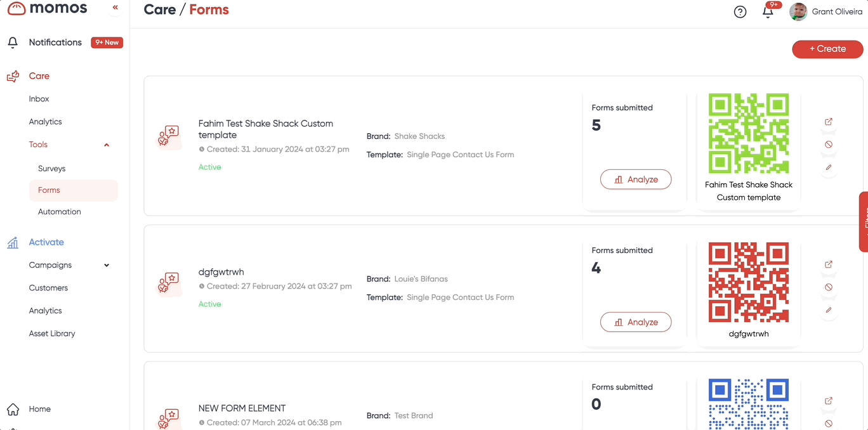Click brand value "Louie's Bifanas"

pos(421,279)
